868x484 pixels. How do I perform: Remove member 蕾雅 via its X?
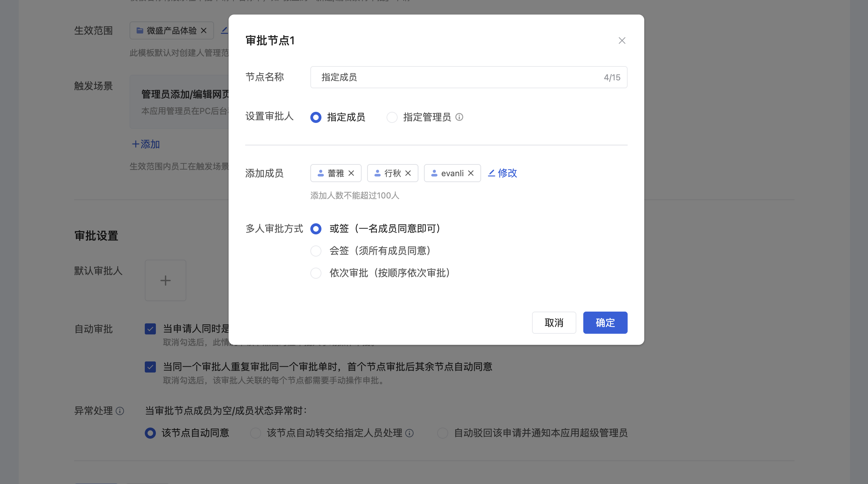pyautogui.click(x=351, y=173)
